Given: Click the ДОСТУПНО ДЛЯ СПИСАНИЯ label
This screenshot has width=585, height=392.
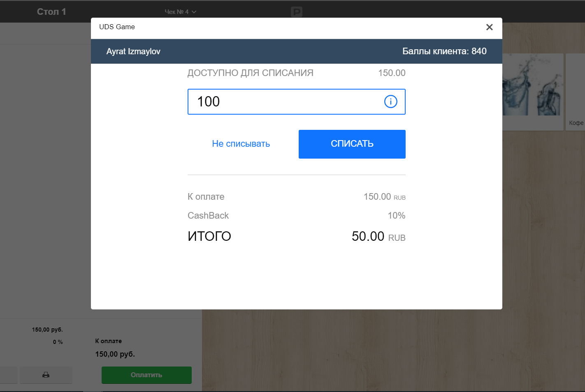Looking at the screenshot, I should tap(251, 73).
